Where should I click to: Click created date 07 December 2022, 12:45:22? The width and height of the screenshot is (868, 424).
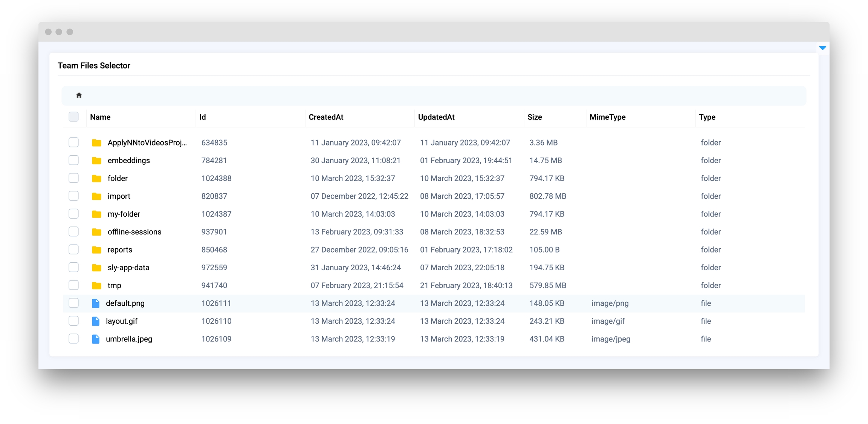[359, 196]
